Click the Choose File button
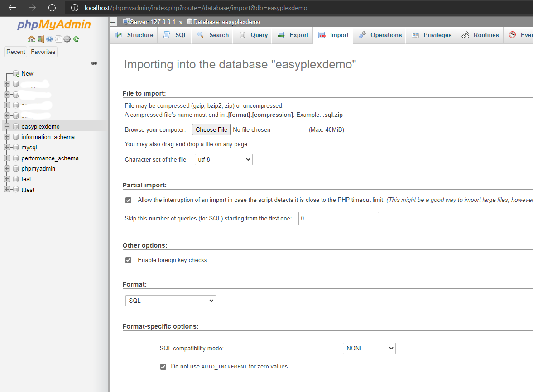This screenshot has height=392, width=533. tap(211, 130)
